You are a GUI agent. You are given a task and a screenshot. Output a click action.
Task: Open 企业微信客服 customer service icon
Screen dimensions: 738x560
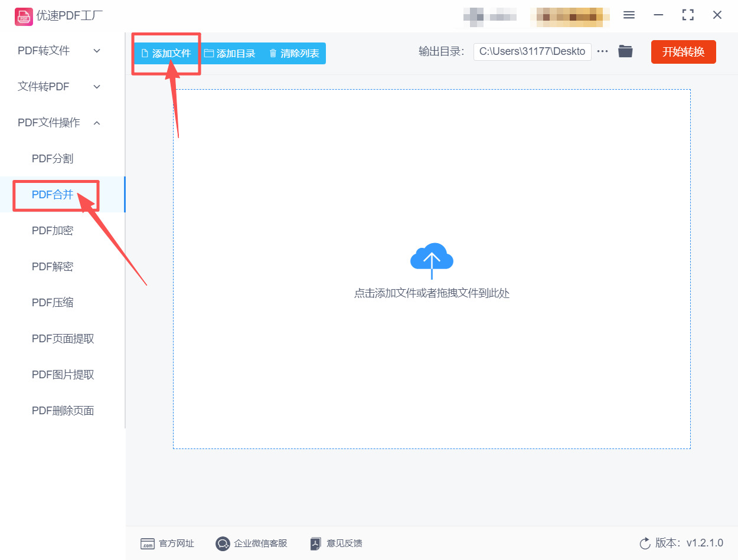click(x=223, y=543)
